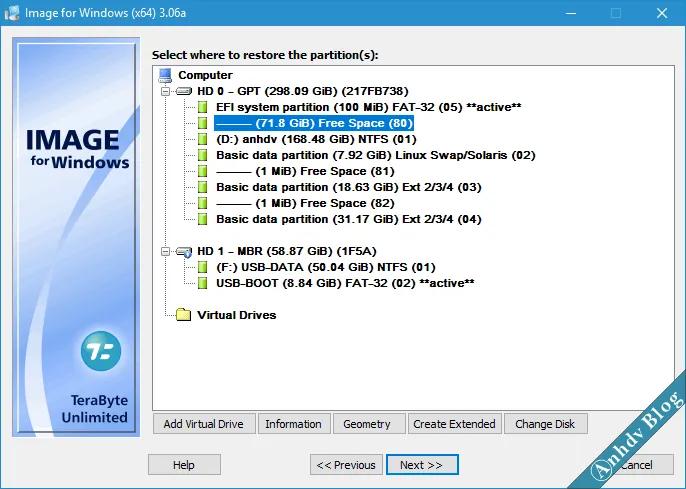Click the HD 1 USB disk icon
686x489 pixels.
184,252
